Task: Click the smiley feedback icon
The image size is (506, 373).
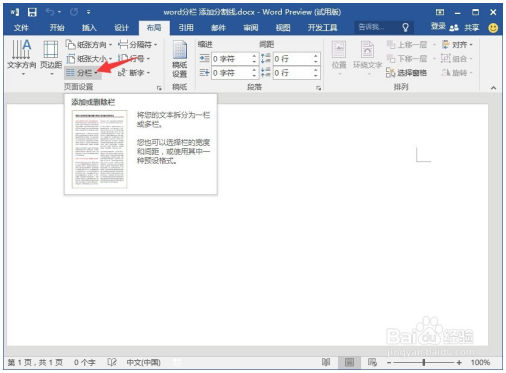Action: 493,28
